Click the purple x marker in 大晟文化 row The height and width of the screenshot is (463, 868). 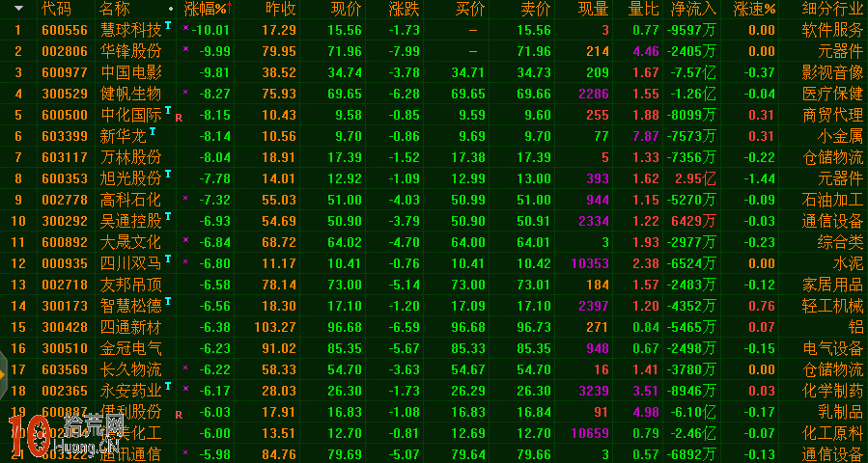(x=186, y=239)
